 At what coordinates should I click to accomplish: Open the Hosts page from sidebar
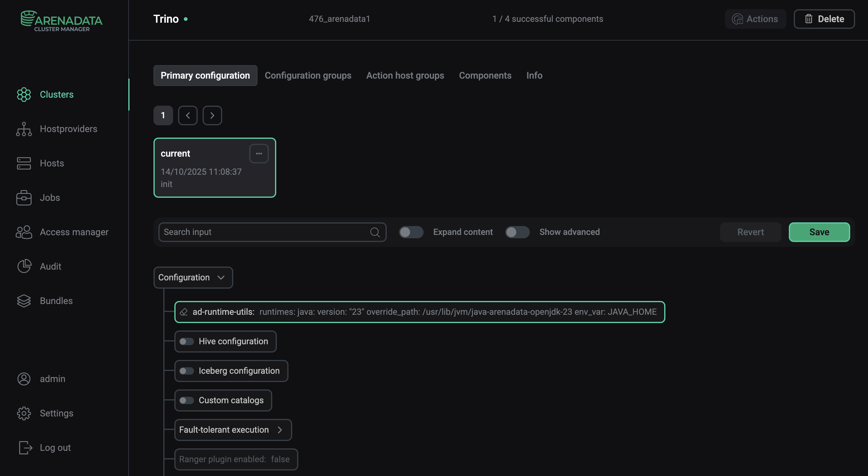point(52,163)
